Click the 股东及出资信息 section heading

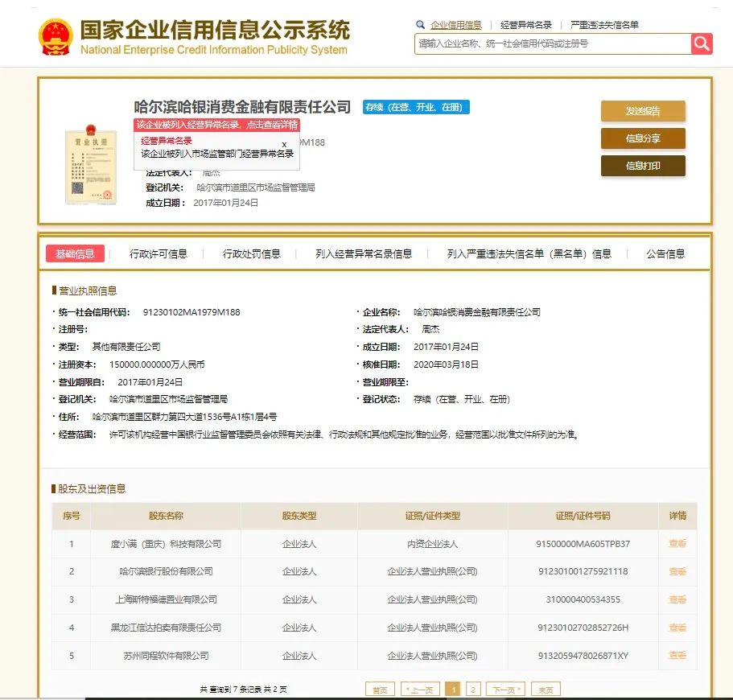(x=92, y=489)
